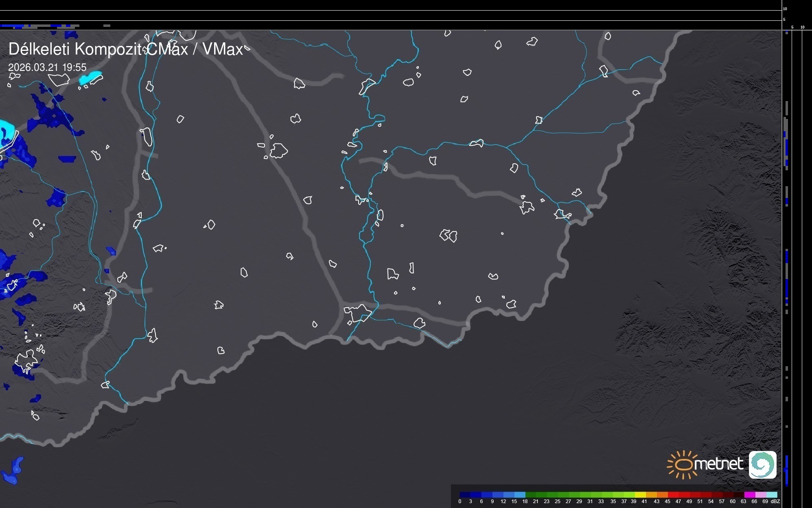Select the dark green 18 dBZ swatch
The image size is (812, 508).
(x=530, y=495)
